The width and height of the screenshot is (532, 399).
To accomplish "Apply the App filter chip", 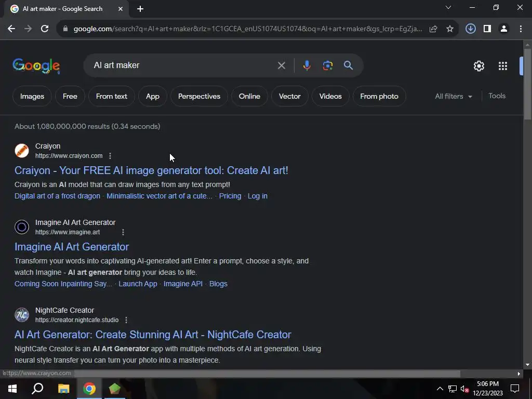I will [153, 96].
